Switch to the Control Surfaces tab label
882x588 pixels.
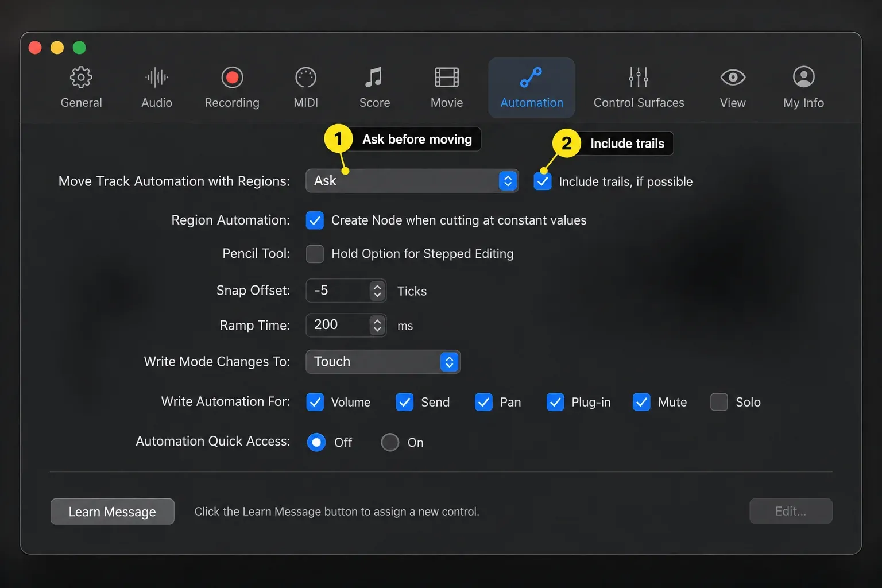639,103
